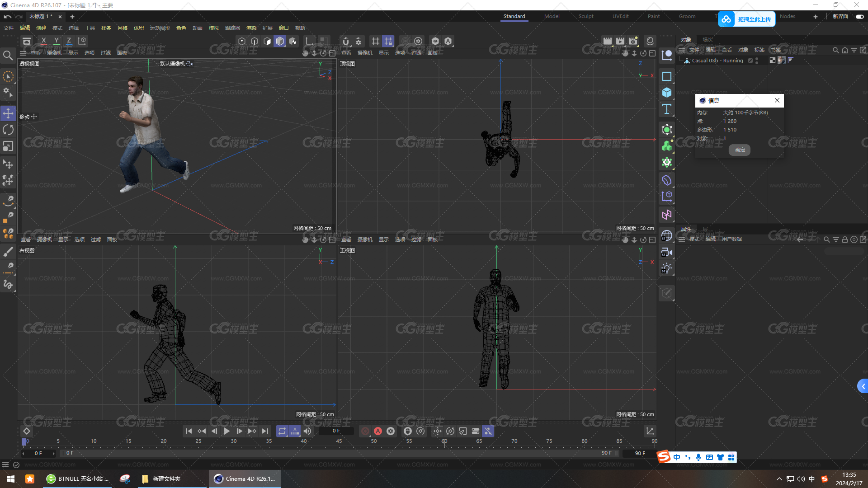Click the object manager home icon
Screen dimensions: 868x488
844,50
